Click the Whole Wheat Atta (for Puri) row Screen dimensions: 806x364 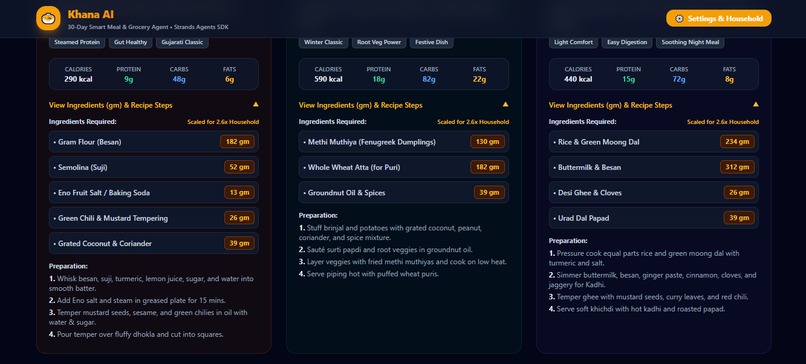[404, 167]
